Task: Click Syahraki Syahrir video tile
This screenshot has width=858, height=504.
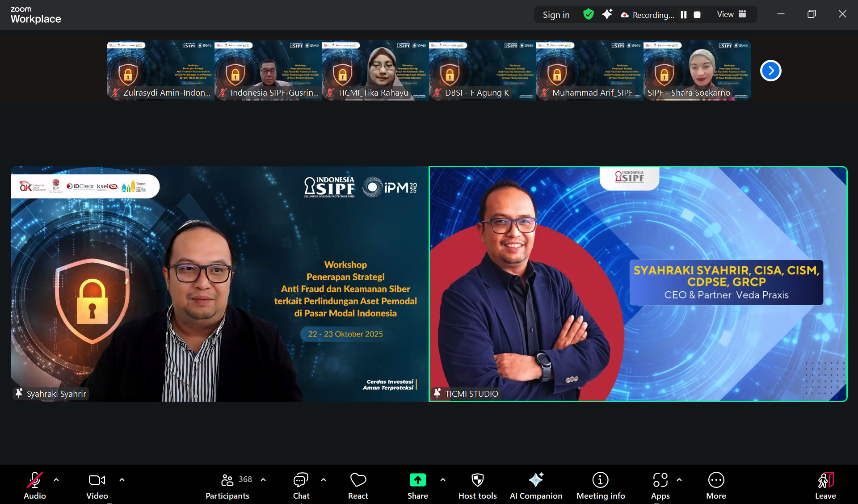Action: (x=219, y=284)
